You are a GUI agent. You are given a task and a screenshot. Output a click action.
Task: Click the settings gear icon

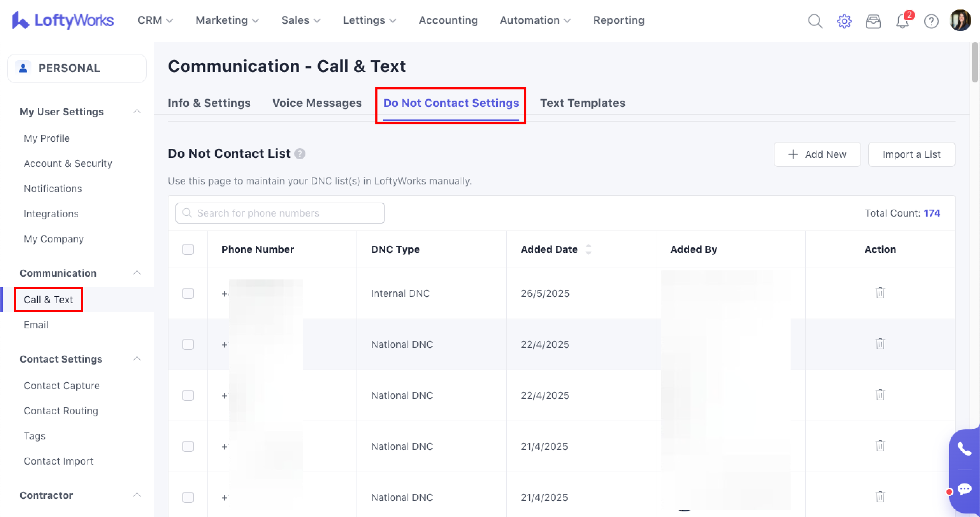(844, 21)
